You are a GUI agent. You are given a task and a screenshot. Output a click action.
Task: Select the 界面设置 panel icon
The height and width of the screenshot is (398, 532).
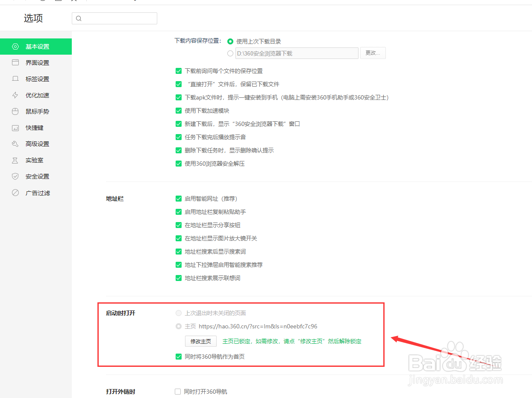click(15, 62)
